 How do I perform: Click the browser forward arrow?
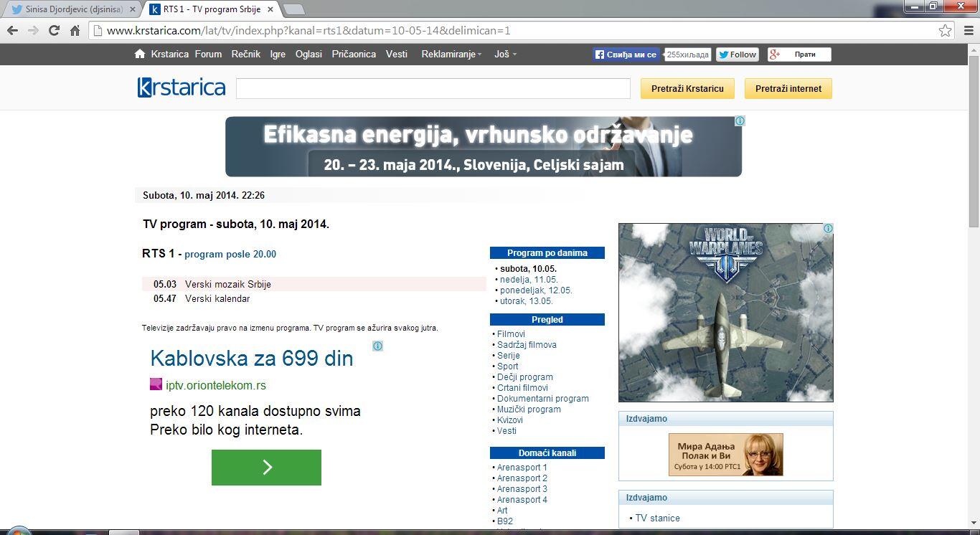click(33, 31)
